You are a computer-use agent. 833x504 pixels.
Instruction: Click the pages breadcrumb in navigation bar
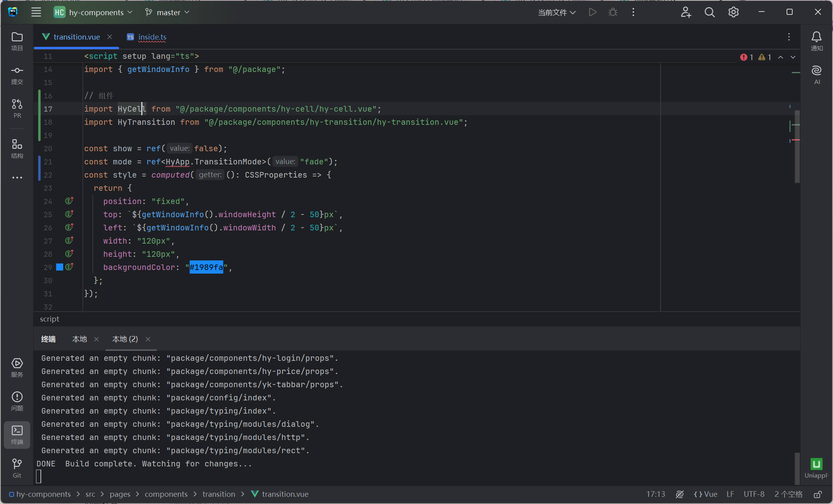click(x=120, y=494)
